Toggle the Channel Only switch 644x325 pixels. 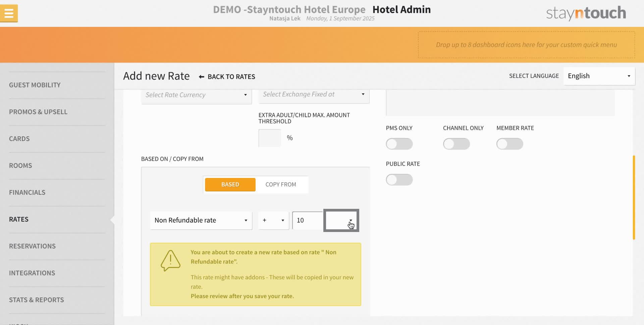[456, 144]
